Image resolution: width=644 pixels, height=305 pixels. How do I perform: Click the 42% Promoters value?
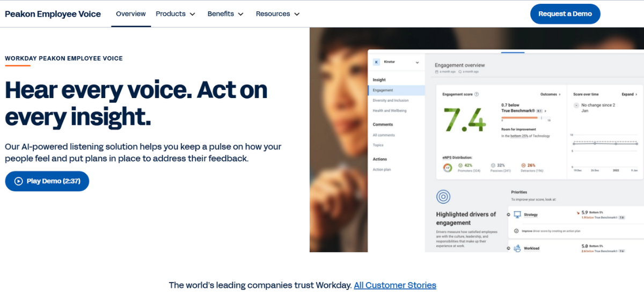(468, 166)
